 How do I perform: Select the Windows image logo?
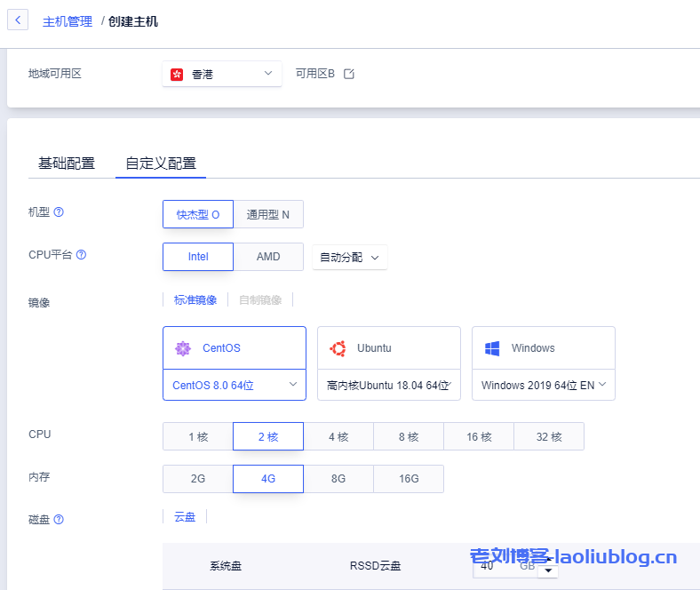click(492, 348)
